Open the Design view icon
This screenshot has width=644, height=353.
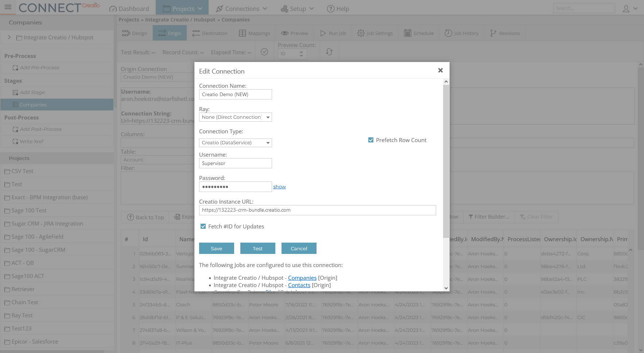126,33
